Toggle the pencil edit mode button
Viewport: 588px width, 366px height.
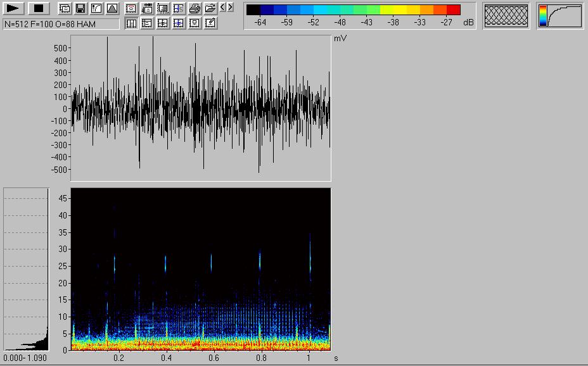pos(210,23)
